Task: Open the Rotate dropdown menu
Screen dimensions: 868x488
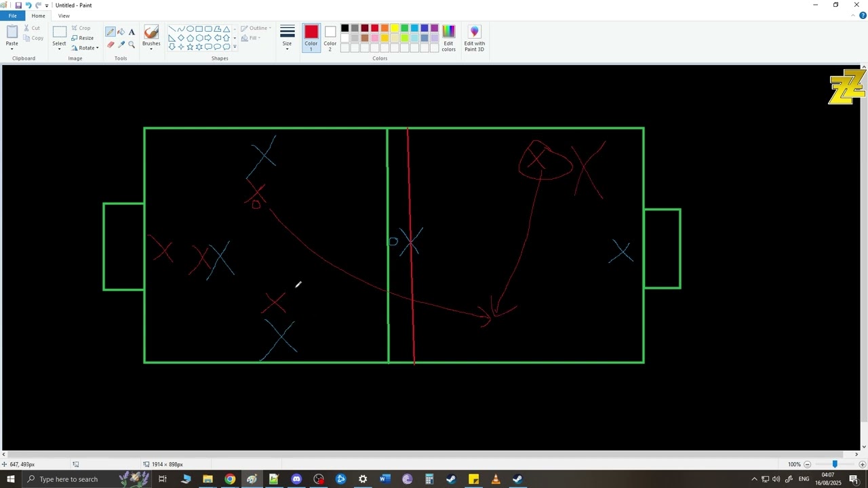Action: click(x=85, y=47)
